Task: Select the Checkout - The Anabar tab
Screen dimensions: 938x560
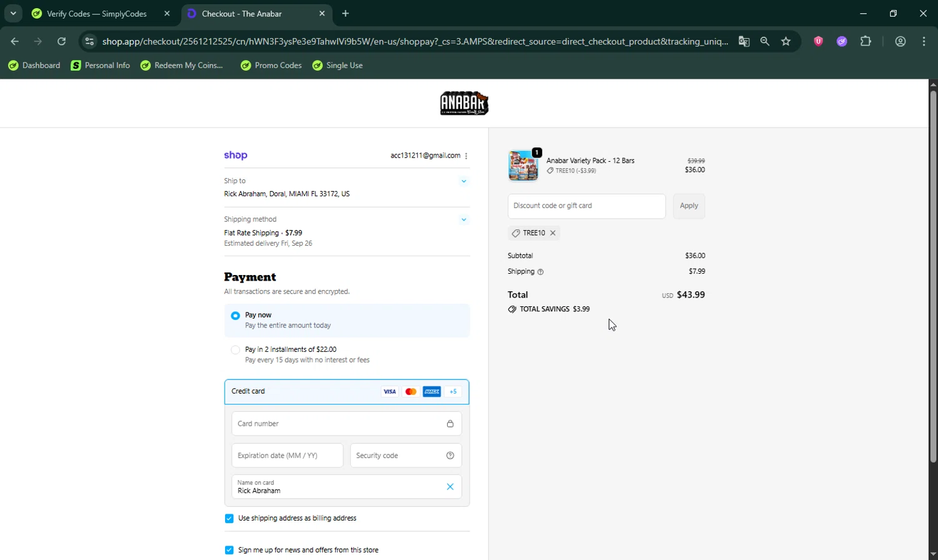Action: (x=242, y=14)
